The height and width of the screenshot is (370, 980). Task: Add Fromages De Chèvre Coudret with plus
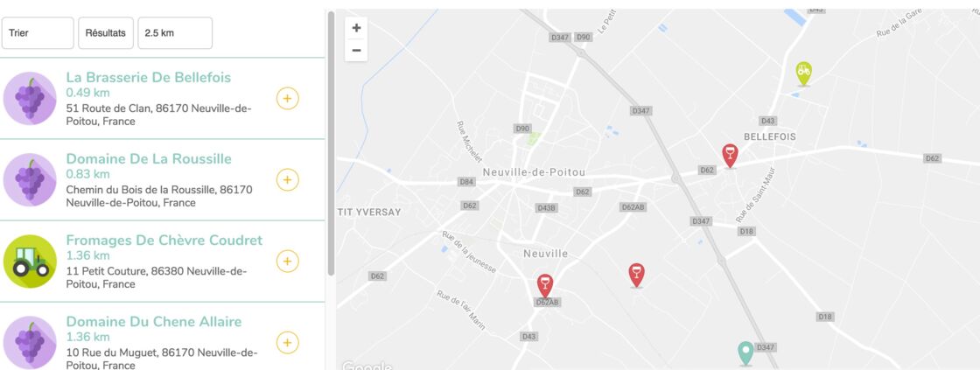(x=288, y=261)
